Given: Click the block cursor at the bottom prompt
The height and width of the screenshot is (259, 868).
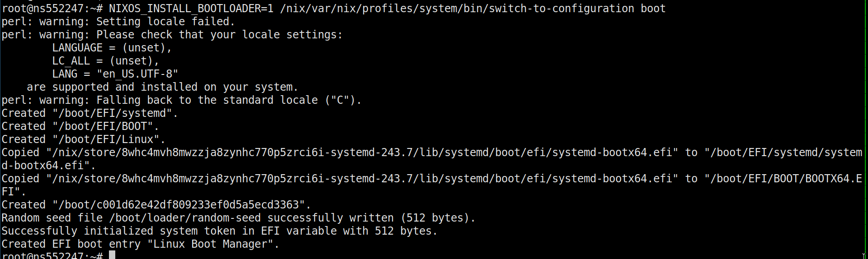Looking at the screenshot, I should click(112, 255).
